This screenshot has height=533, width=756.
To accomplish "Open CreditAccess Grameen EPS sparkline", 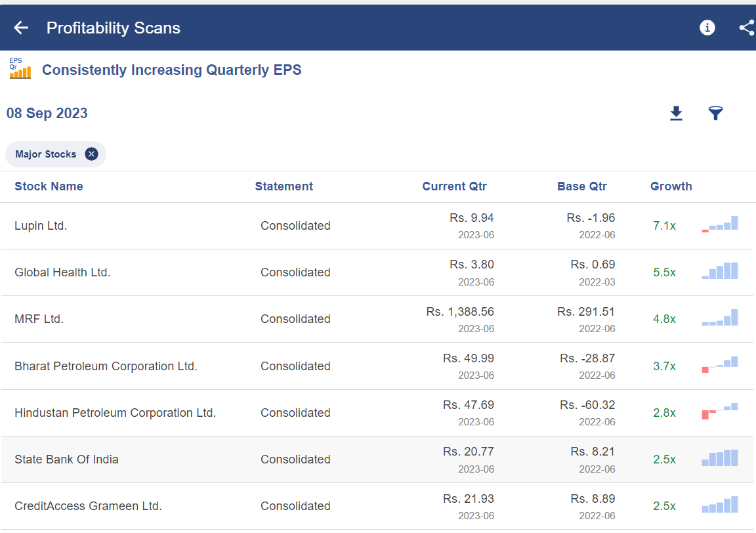I will [720, 505].
